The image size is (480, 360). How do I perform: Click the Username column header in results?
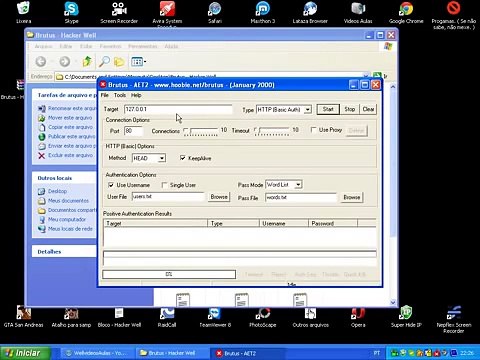284,223
